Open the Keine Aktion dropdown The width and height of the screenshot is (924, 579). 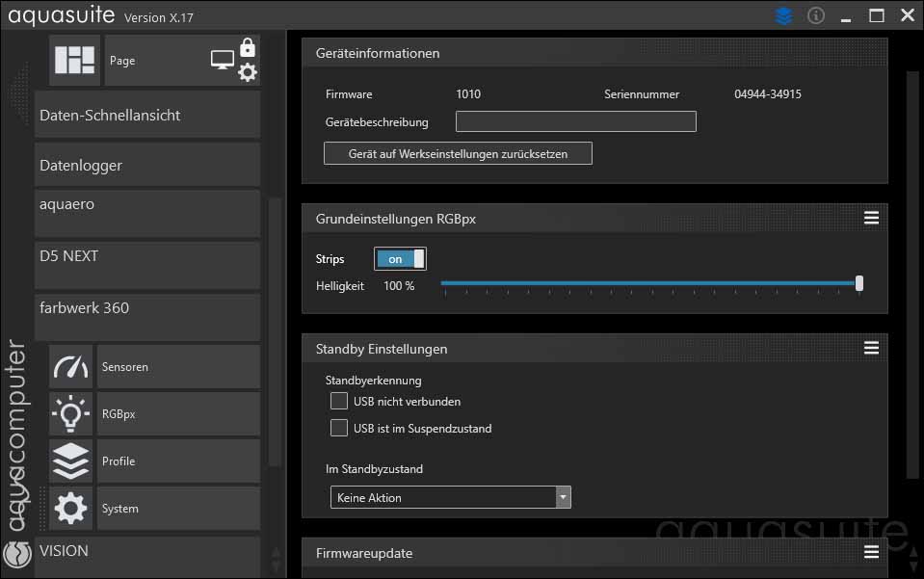tap(450, 497)
